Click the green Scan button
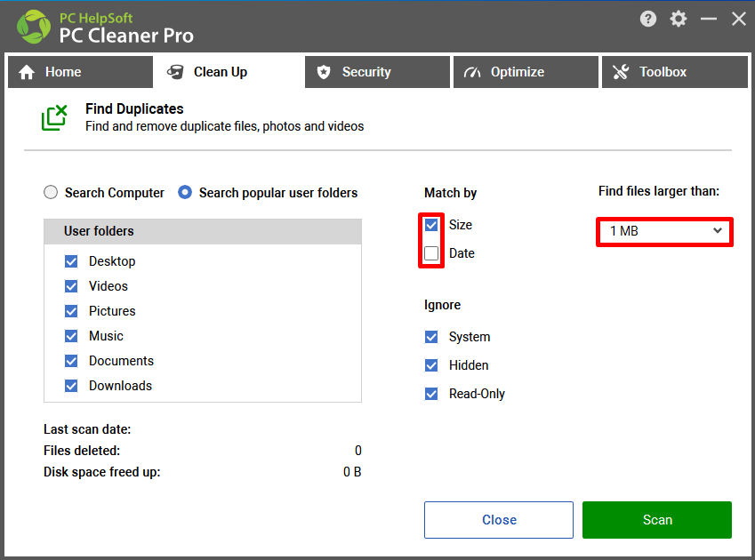 click(657, 520)
